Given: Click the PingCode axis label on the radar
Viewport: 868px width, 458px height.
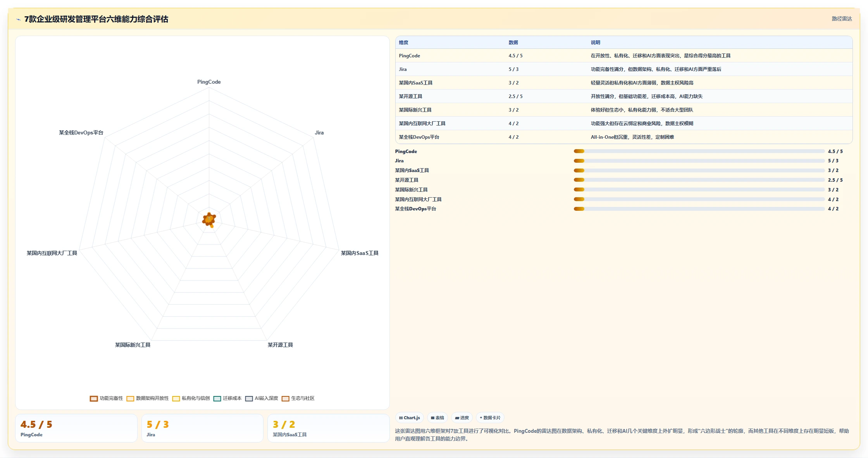Looking at the screenshot, I should coord(209,82).
